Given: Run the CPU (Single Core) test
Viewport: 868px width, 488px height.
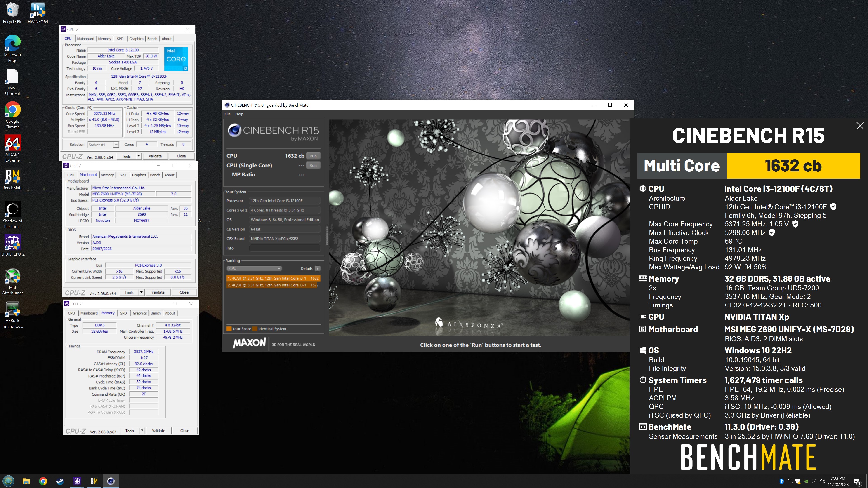Looking at the screenshot, I should click(x=313, y=165).
